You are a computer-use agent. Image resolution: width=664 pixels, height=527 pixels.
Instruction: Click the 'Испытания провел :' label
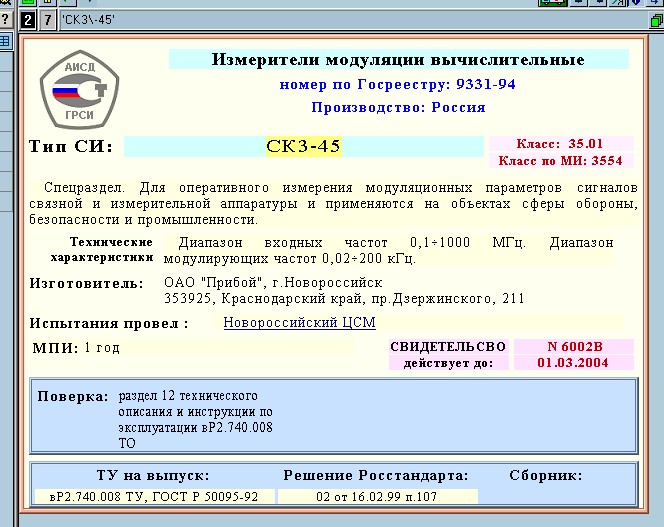(109, 324)
